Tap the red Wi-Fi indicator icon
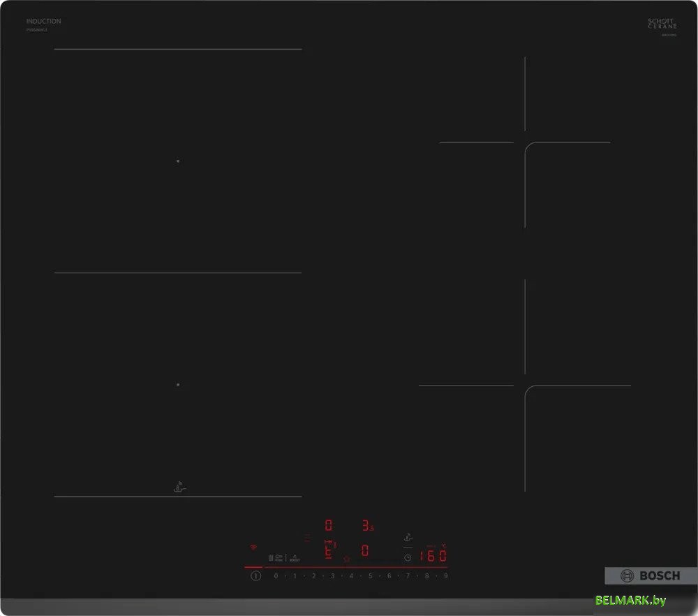This screenshot has width=698, height=616. point(253,547)
